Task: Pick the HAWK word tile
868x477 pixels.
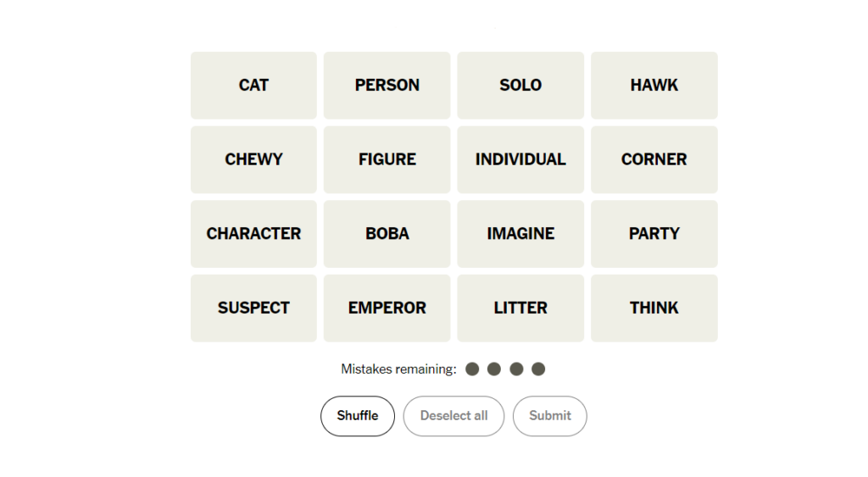Action: (654, 85)
